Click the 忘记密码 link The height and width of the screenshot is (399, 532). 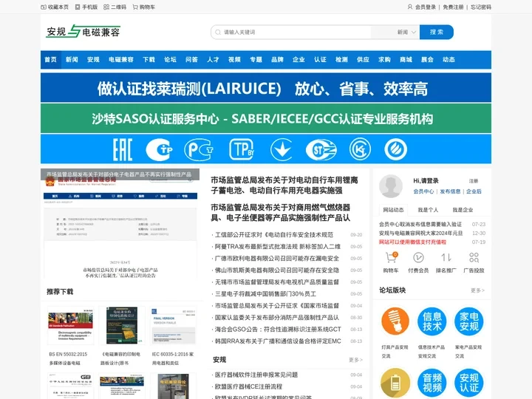pos(481,7)
